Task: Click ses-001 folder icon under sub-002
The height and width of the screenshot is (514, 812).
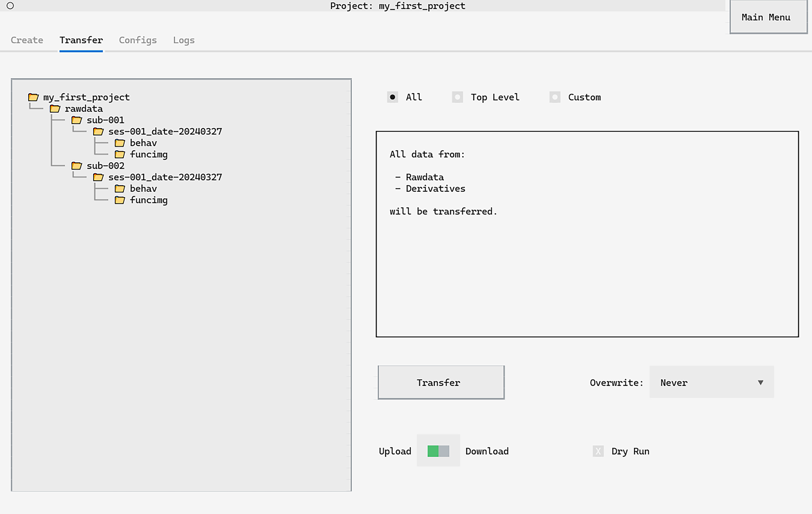Action: point(98,177)
